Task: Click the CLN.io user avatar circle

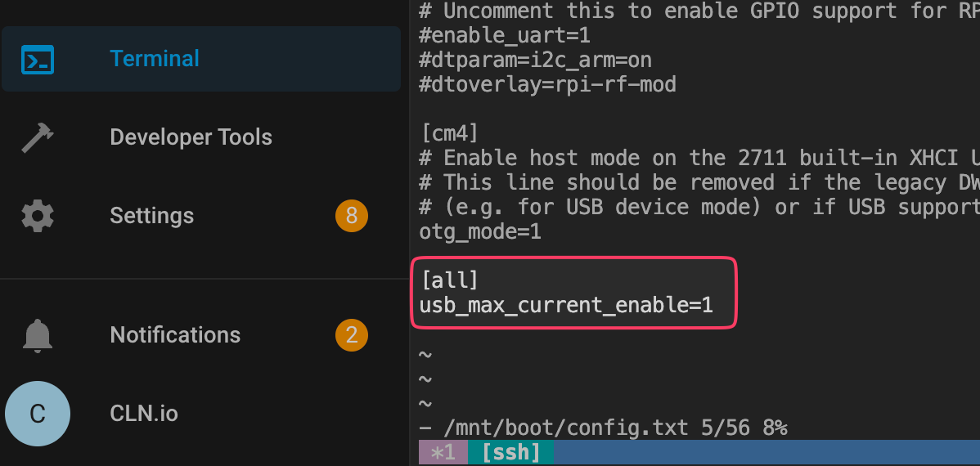Action: tap(38, 414)
